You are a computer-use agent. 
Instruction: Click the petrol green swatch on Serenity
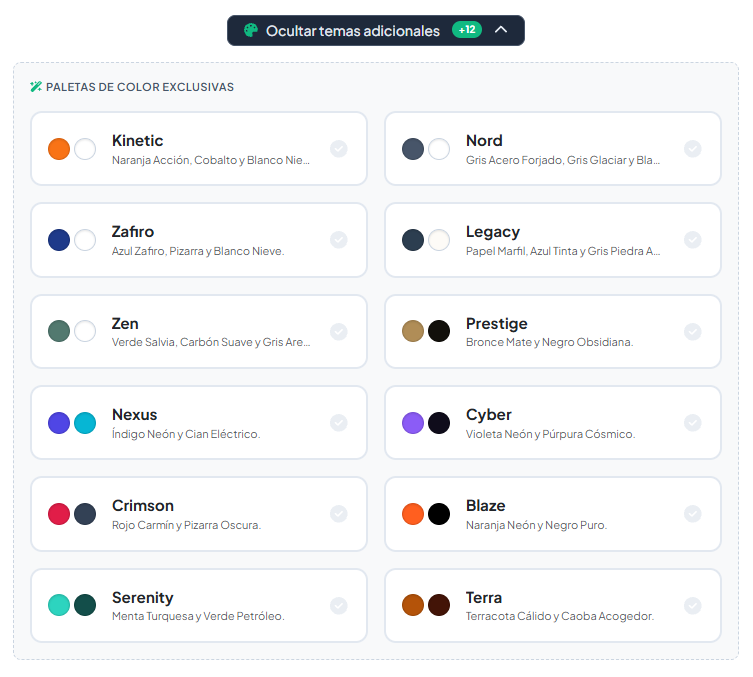point(85,605)
